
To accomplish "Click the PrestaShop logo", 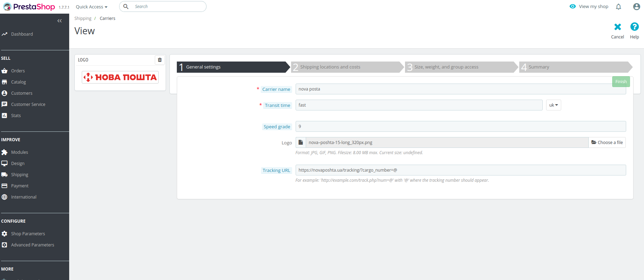I will point(29,7).
